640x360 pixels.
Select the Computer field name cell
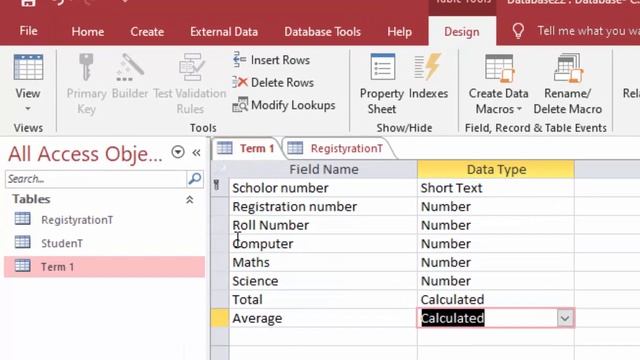coord(323,244)
